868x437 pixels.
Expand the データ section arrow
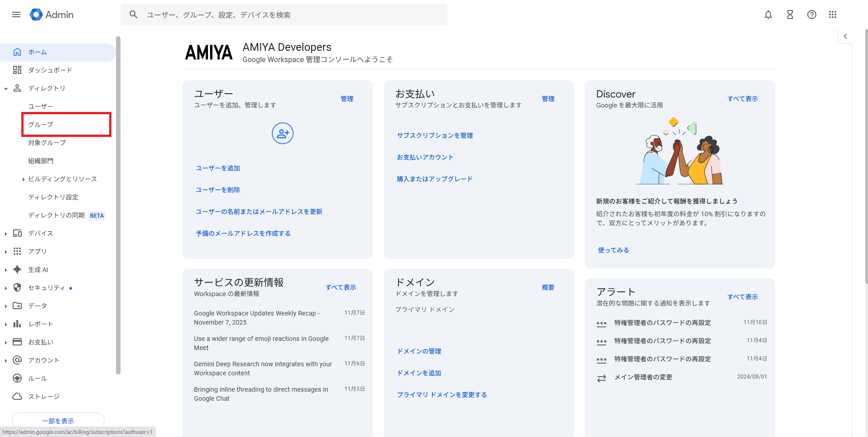(x=6, y=306)
